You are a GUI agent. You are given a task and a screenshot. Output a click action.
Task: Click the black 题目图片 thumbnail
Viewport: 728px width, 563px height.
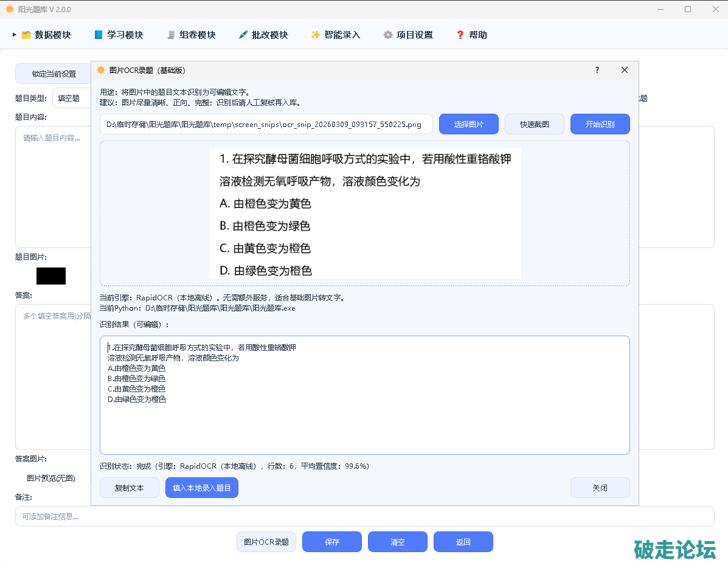coord(51,276)
